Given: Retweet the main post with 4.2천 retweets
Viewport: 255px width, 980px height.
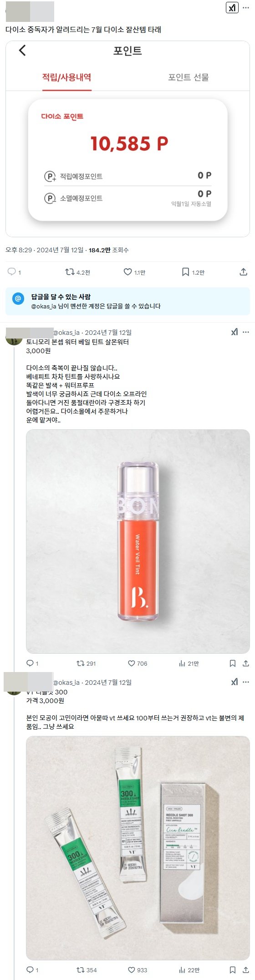Looking at the screenshot, I should [77, 272].
